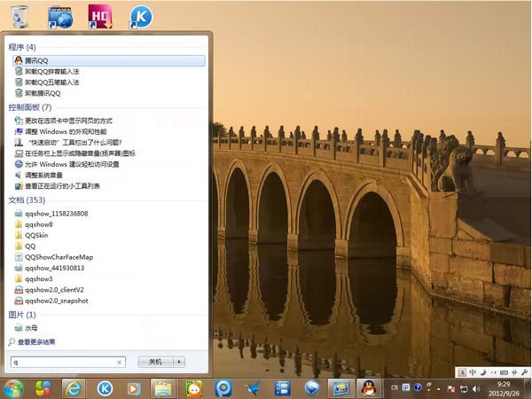Expand the 文档 (353) results group
Image resolution: width=532 pixels, height=399 pixels.
tap(25, 200)
